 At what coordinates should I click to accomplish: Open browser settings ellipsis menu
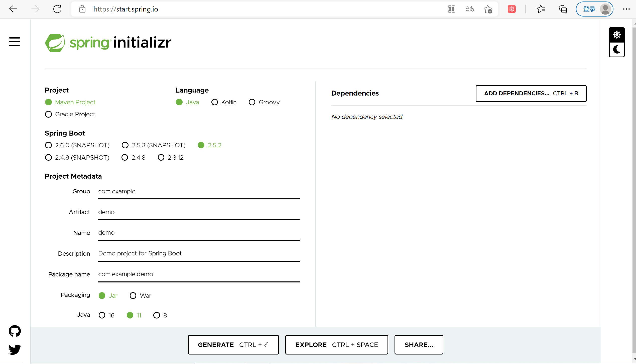tap(626, 9)
